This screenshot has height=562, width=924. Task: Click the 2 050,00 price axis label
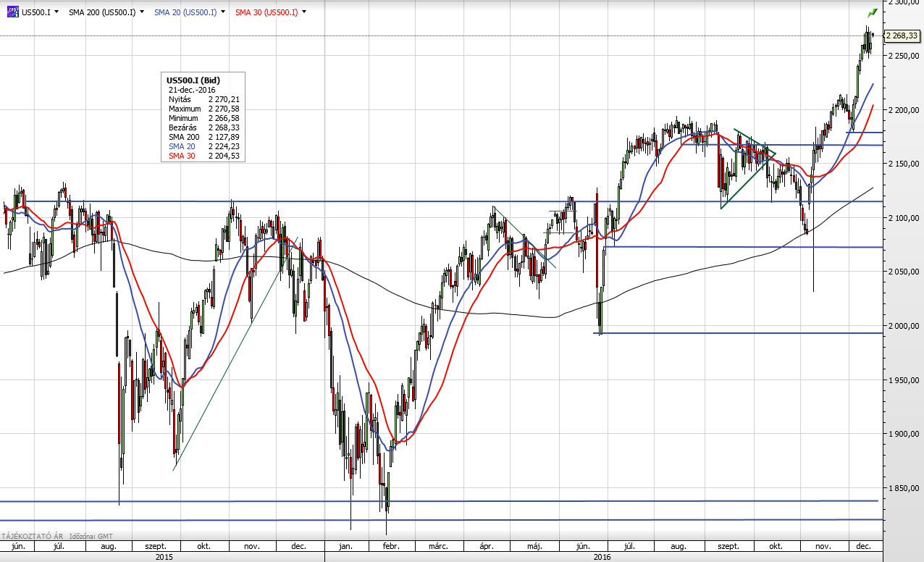(904, 272)
